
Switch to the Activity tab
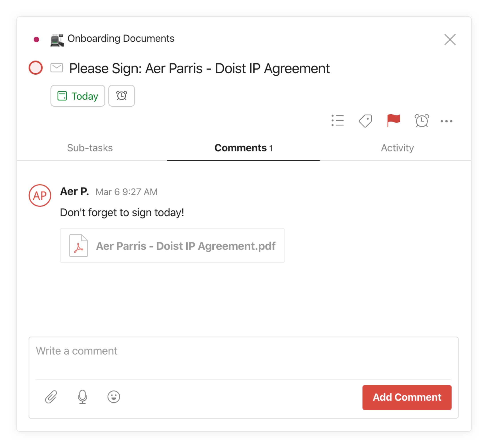tap(397, 148)
